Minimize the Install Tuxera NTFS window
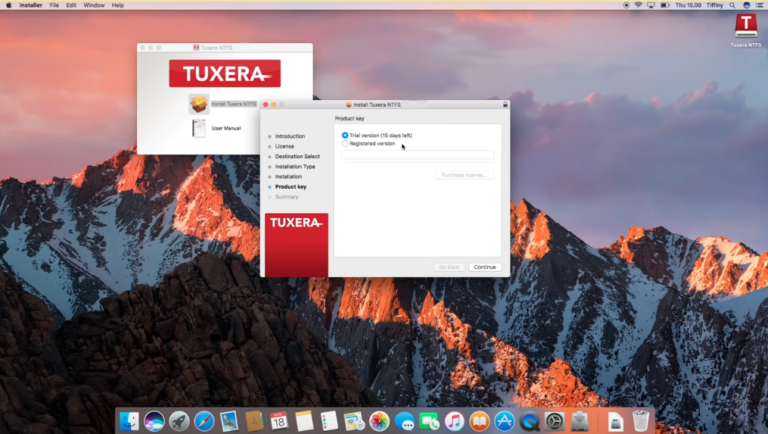 click(274, 104)
